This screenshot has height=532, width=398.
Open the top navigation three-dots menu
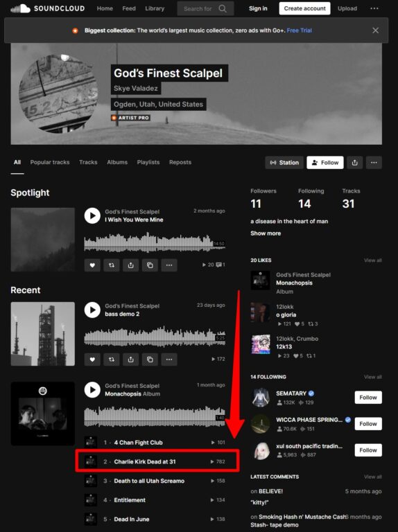click(x=374, y=8)
